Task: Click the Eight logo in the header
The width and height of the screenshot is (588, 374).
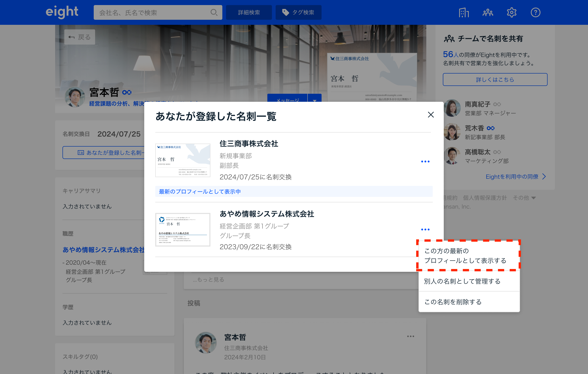Action: point(62,12)
